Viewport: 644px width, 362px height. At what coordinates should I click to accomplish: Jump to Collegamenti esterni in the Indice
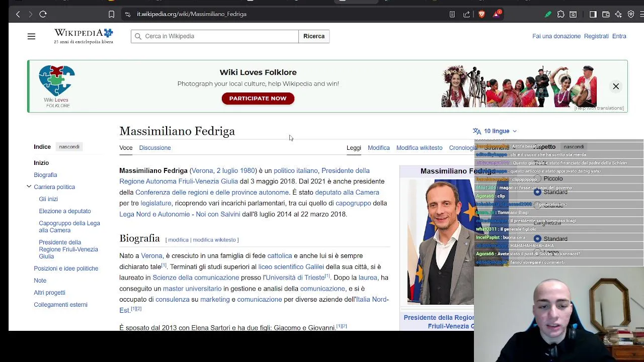point(60,305)
